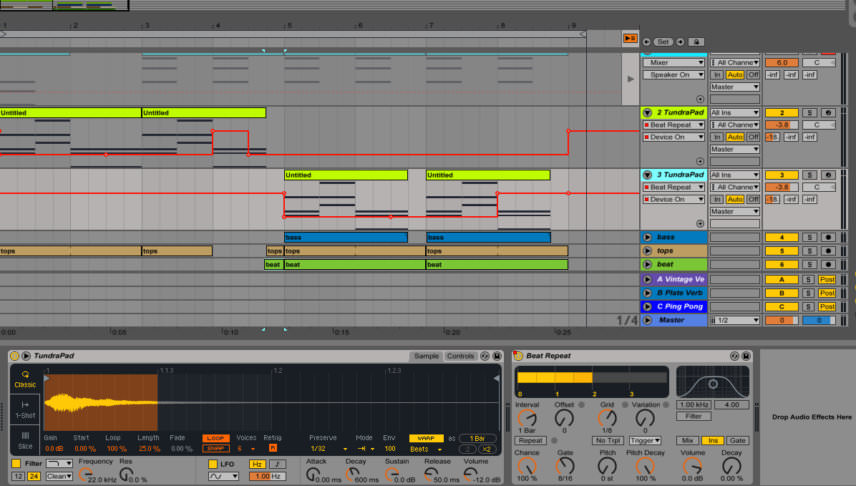Open Beat Repeat chooser on 2 TundraPad
This screenshot has height=486, width=856.
coord(674,125)
